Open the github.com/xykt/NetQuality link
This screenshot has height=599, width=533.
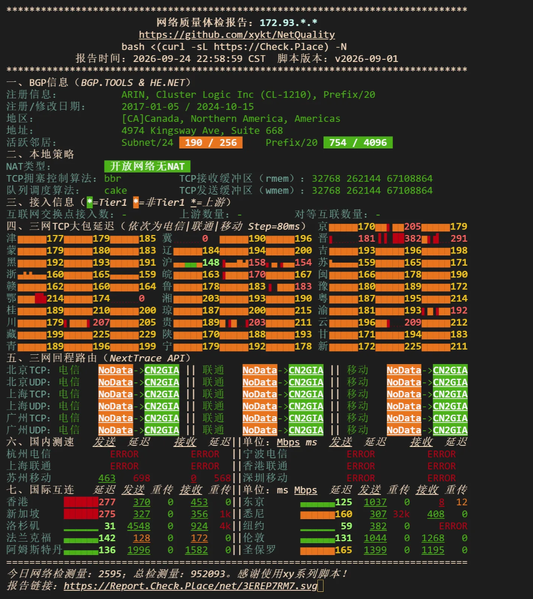(x=237, y=35)
